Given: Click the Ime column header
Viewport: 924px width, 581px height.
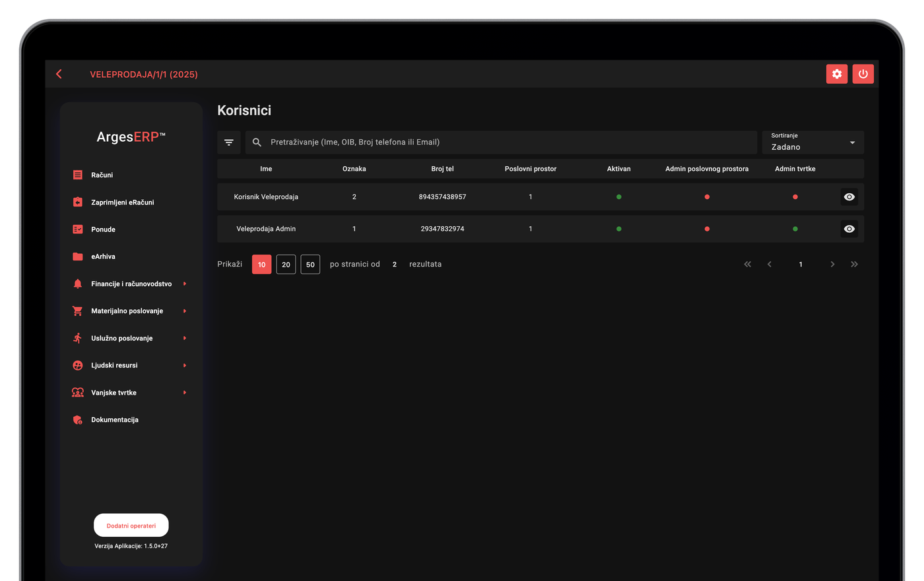Looking at the screenshot, I should click(266, 169).
